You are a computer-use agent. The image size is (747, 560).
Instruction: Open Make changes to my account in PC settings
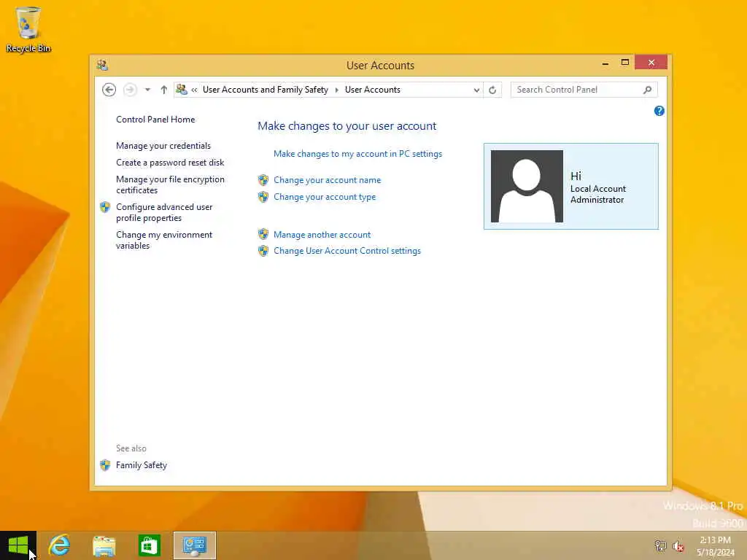click(357, 154)
